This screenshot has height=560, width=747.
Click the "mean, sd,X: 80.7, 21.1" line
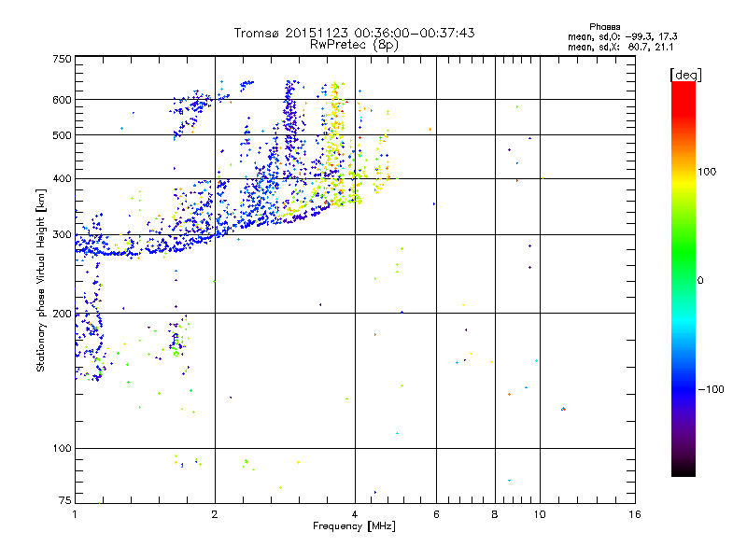coord(620,47)
